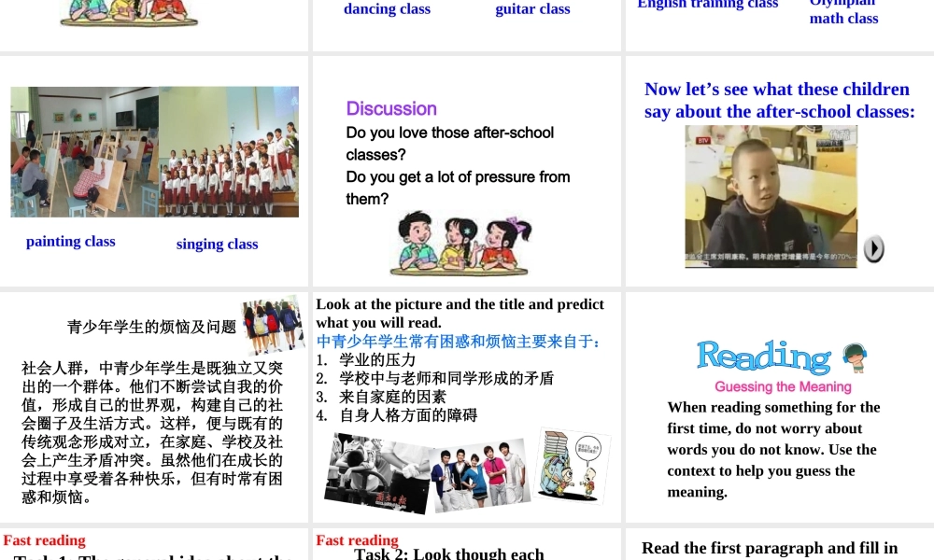Select the Reading title graphic
This screenshot has width=934, height=560.
(x=764, y=357)
